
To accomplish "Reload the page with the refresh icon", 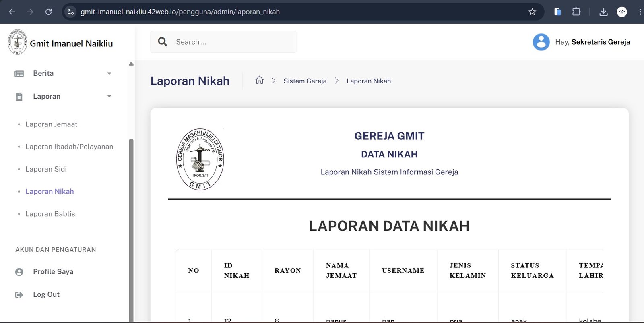I will click(49, 12).
